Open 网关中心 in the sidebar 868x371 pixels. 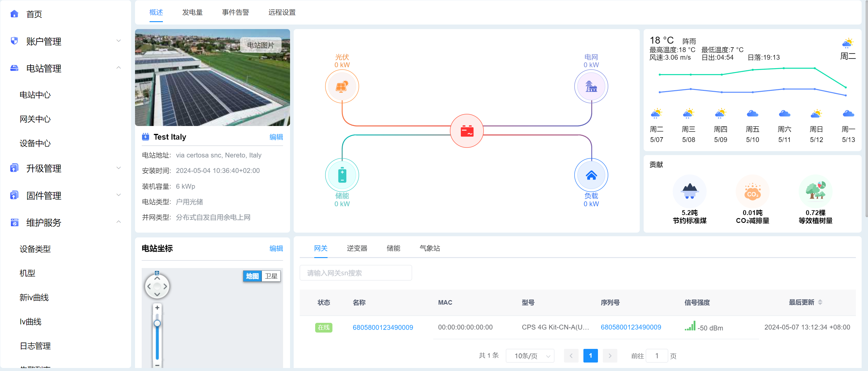point(35,119)
